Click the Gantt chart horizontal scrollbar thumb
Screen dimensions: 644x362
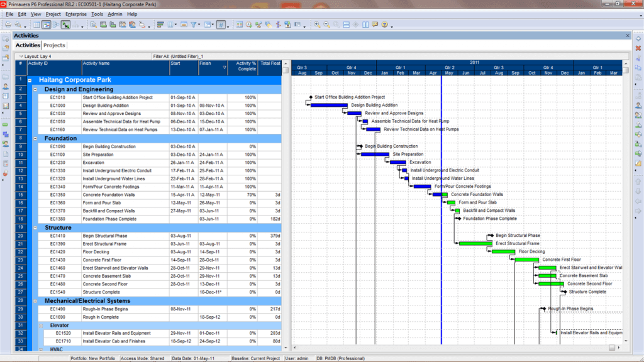click(x=612, y=348)
